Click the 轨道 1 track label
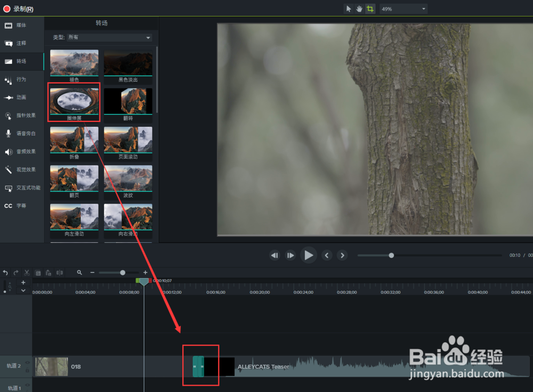 (14, 388)
